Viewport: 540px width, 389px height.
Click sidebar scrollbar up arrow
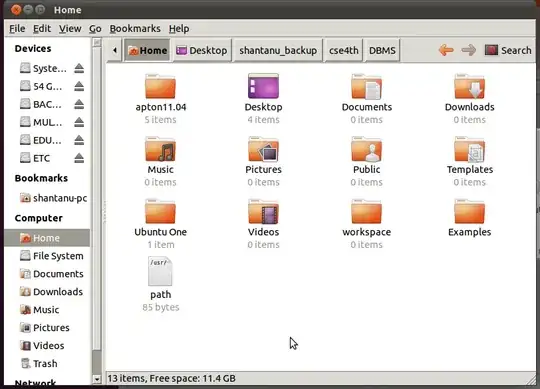click(97, 42)
